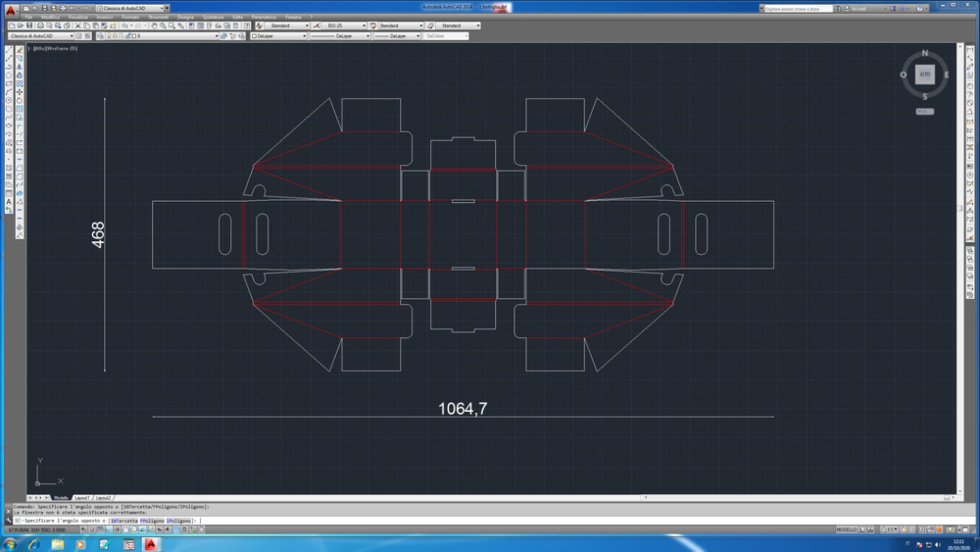Screen dimensions: 980x552
Task: Click the Dimension Style icon
Action: (317, 25)
